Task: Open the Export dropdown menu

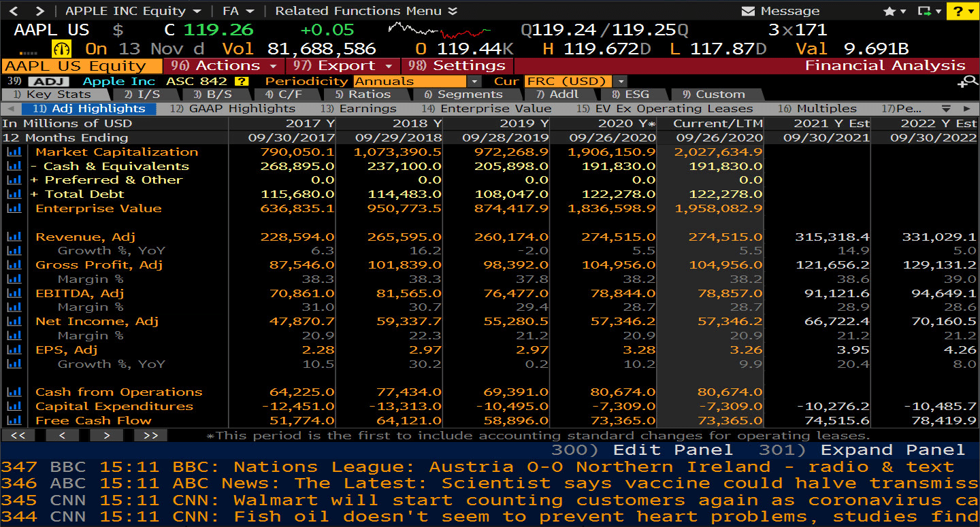Action: click(x=343, y=66)
